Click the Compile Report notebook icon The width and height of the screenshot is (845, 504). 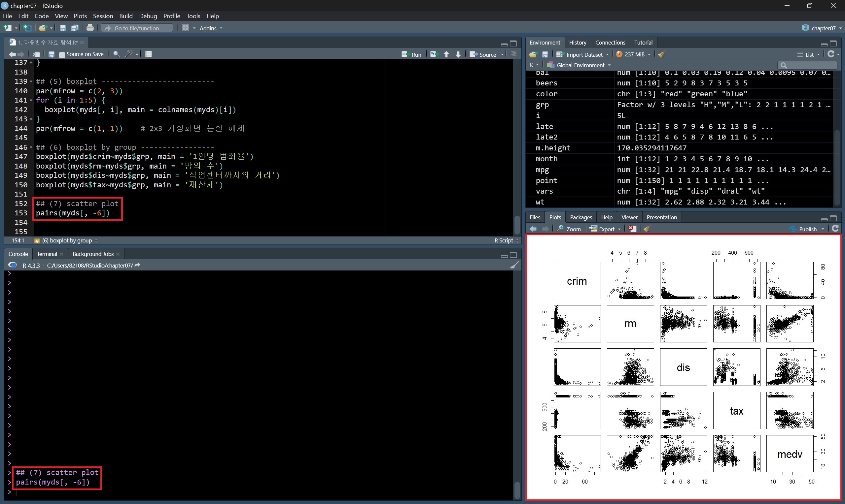pos(148,54)
